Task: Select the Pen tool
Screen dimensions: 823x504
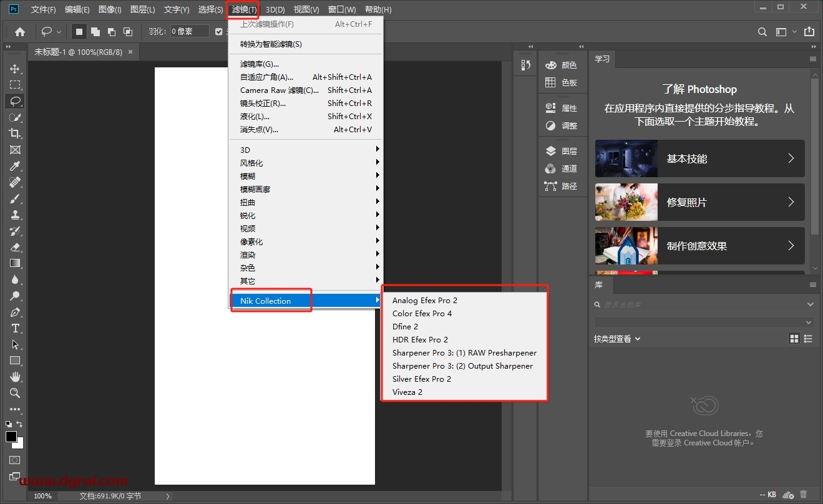Action: point(15,312)
